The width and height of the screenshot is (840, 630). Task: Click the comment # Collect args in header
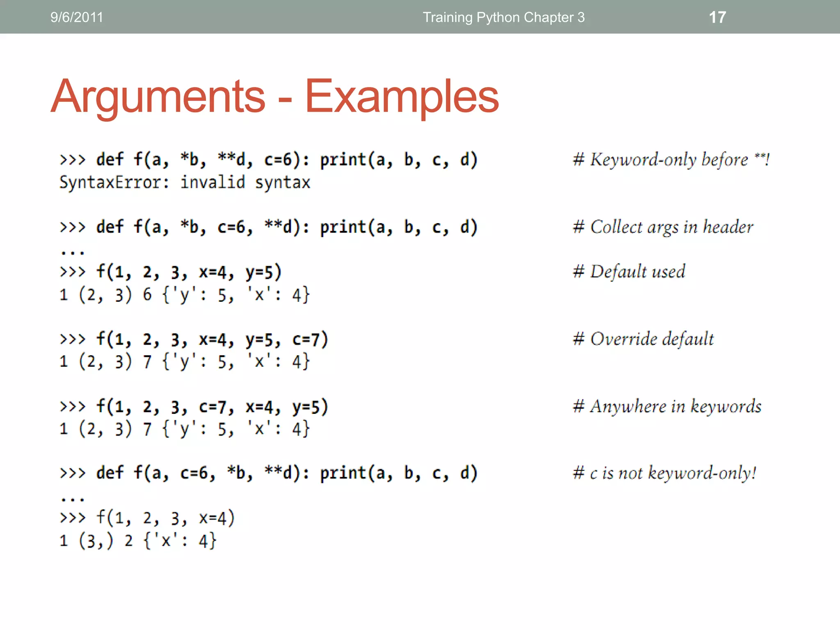pos(663,227)
